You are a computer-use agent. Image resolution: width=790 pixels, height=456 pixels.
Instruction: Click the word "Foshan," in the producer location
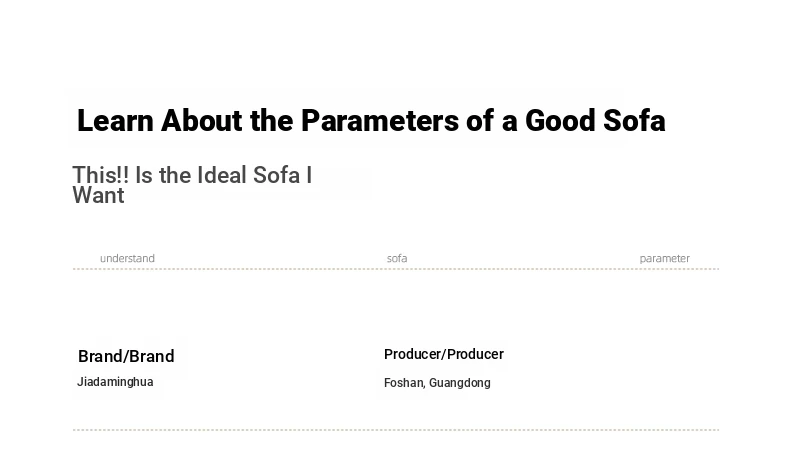(x=405, y=383)
